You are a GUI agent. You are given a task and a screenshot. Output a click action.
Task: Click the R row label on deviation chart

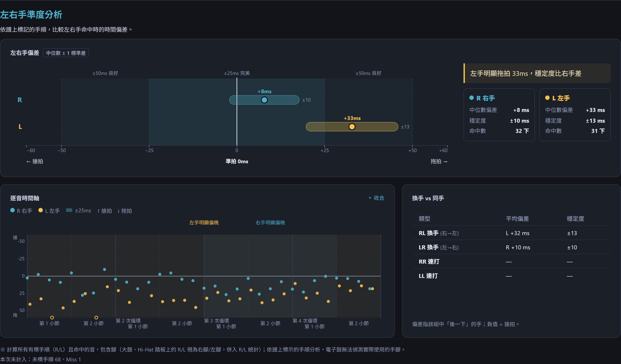20,100
